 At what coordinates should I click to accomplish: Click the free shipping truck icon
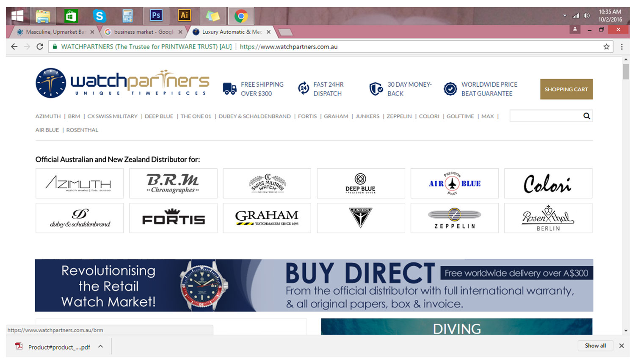coord(229,88)
